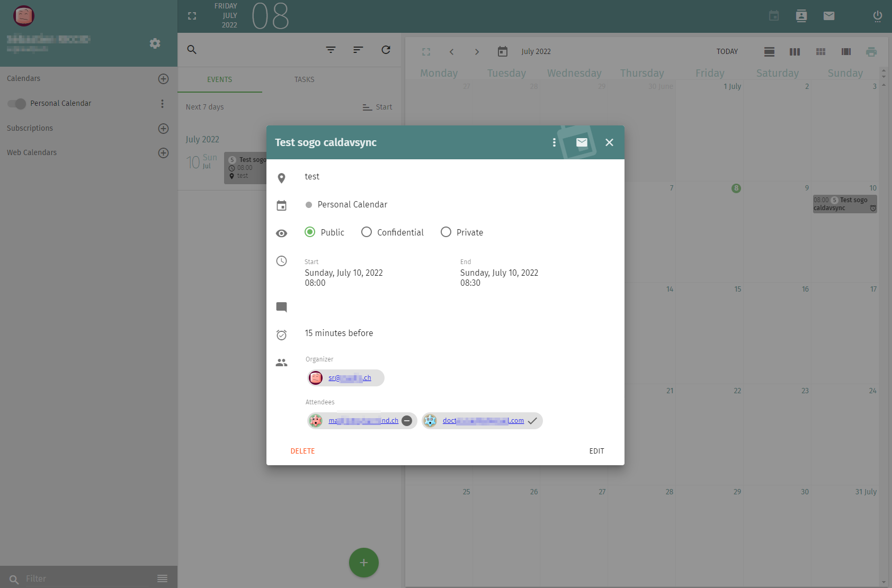Viewport: 892px width, 588px height.
Task: Open event dialog more options menu
Action: pos(554,142)
